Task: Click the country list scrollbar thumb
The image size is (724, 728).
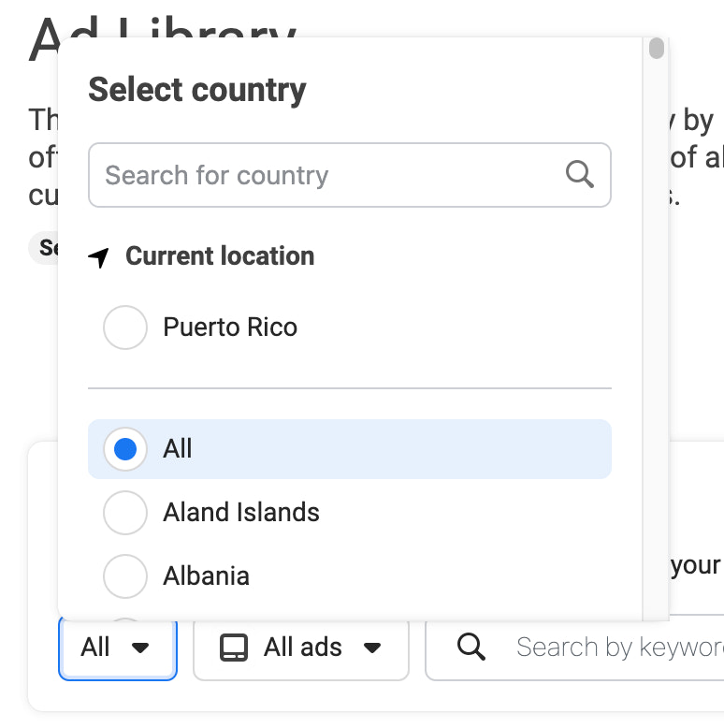Action: [x=657, y=49]
